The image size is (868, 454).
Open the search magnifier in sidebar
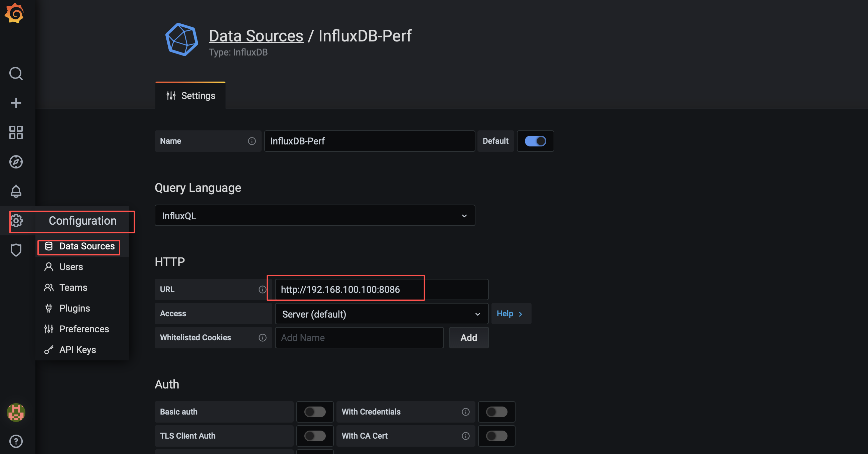point(16,73)
